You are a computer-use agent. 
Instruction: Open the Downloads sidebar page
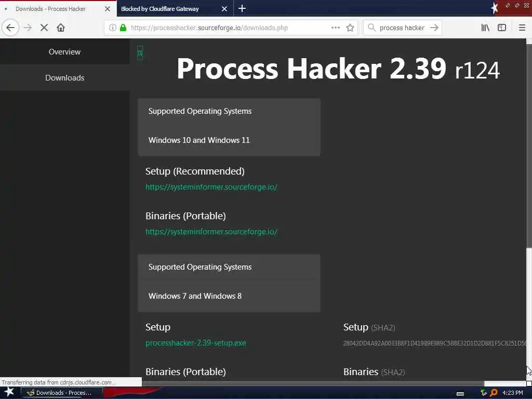point(64,78)
